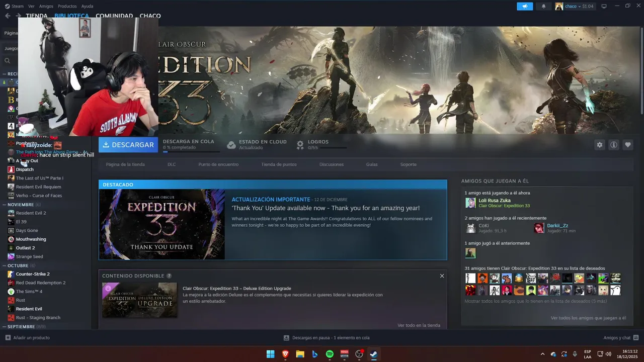Screen dimensions: 644x362
Task: Switch Steam to Big Picture mode
Action: coord(604,7)
